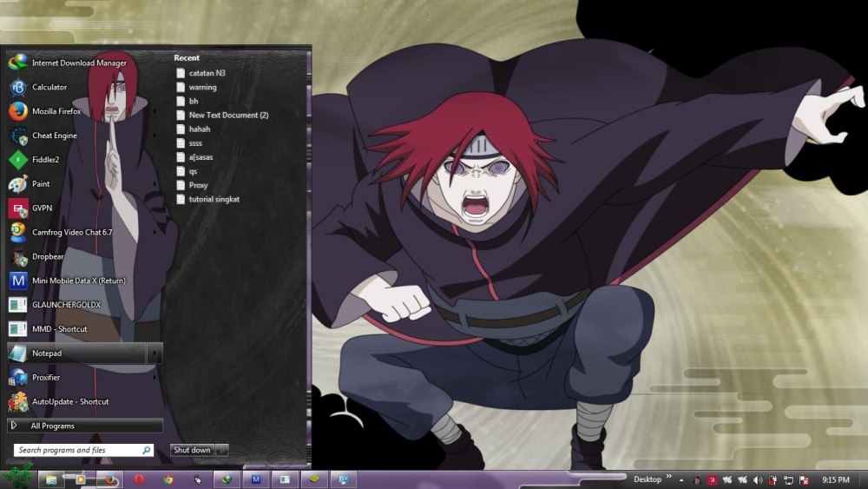Click the green book taskbar button
The image size is (868, 489).
(x=314, y=479)
